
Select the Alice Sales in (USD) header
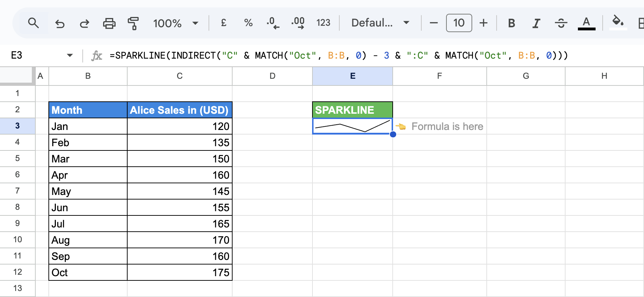tap(180, 110)
